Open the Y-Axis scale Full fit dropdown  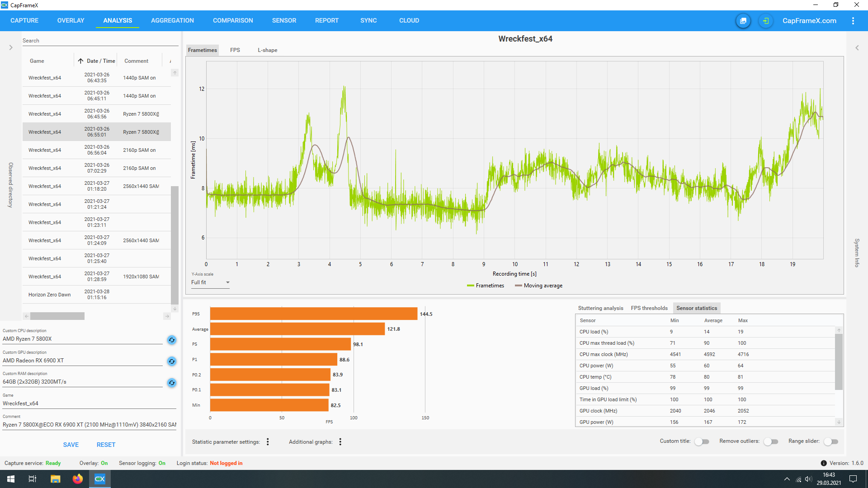(x=211, y=282)
